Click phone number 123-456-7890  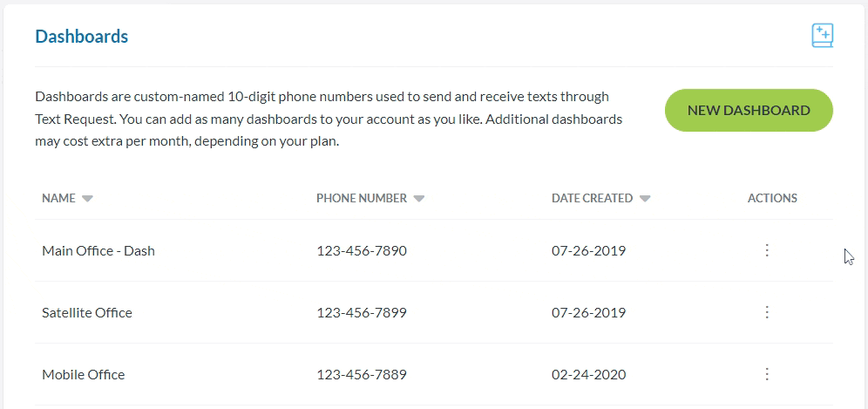click(x=362, y=251)
